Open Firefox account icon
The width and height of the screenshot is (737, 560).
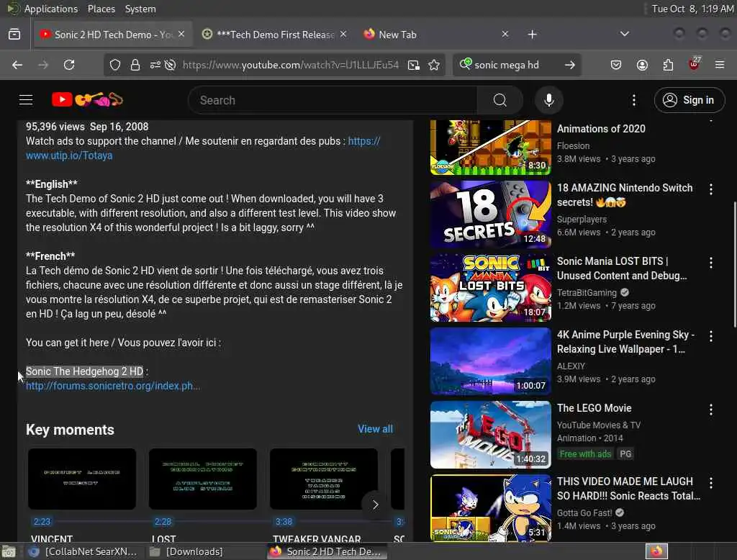tap(642, 65)
